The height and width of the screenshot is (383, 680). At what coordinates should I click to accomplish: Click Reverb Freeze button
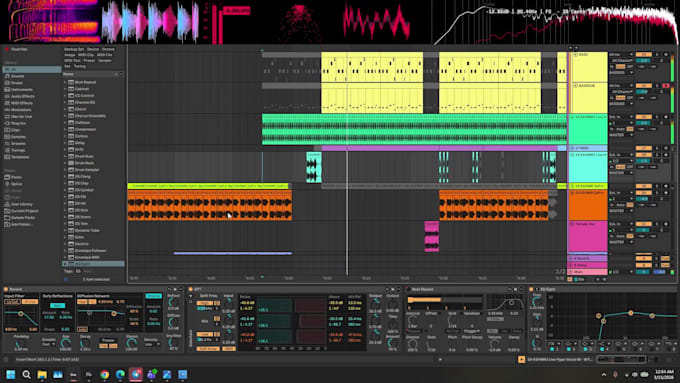(x=108, y=340)
